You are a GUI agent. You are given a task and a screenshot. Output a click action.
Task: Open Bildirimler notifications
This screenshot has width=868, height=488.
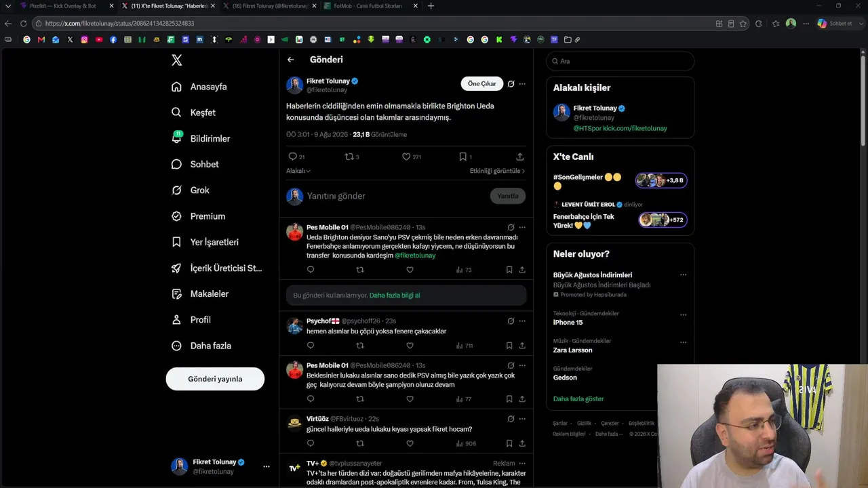point(201,138)
